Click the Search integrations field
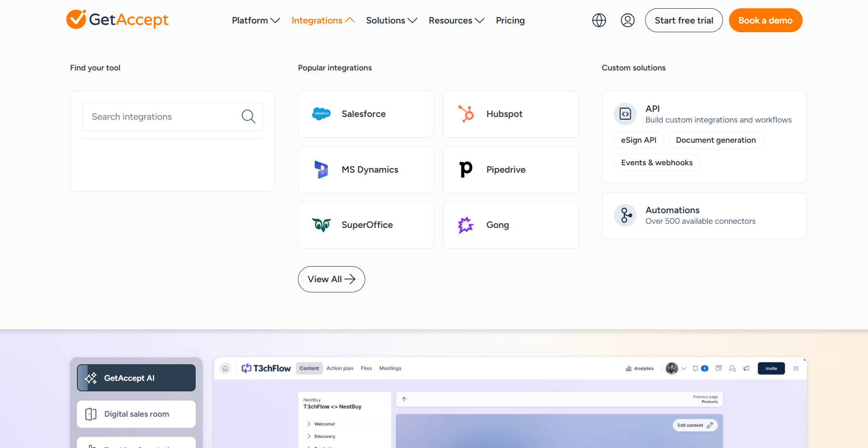Image resolution: width=868 pixels, height=448 pixels. click(172, 116)
